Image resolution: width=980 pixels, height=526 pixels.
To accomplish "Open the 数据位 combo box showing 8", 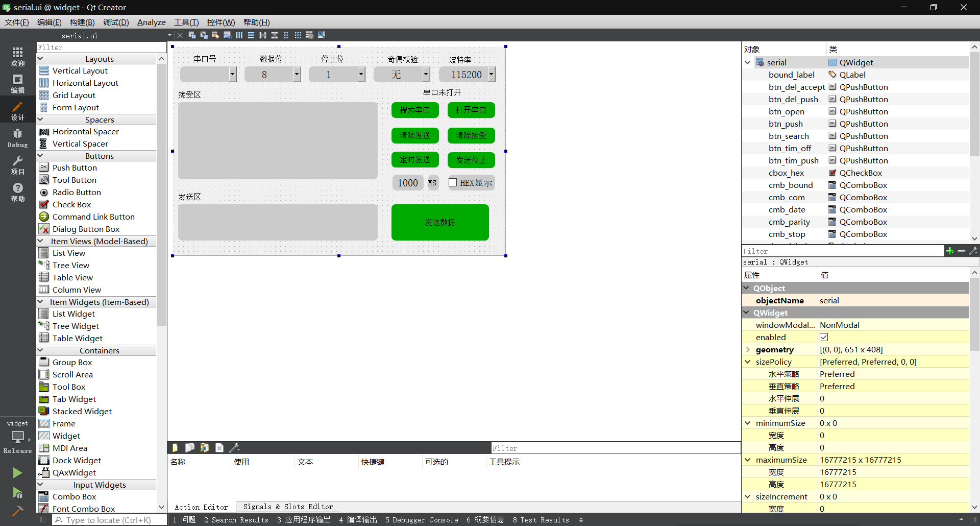I will pyautogui.click(x=273, y=75).
